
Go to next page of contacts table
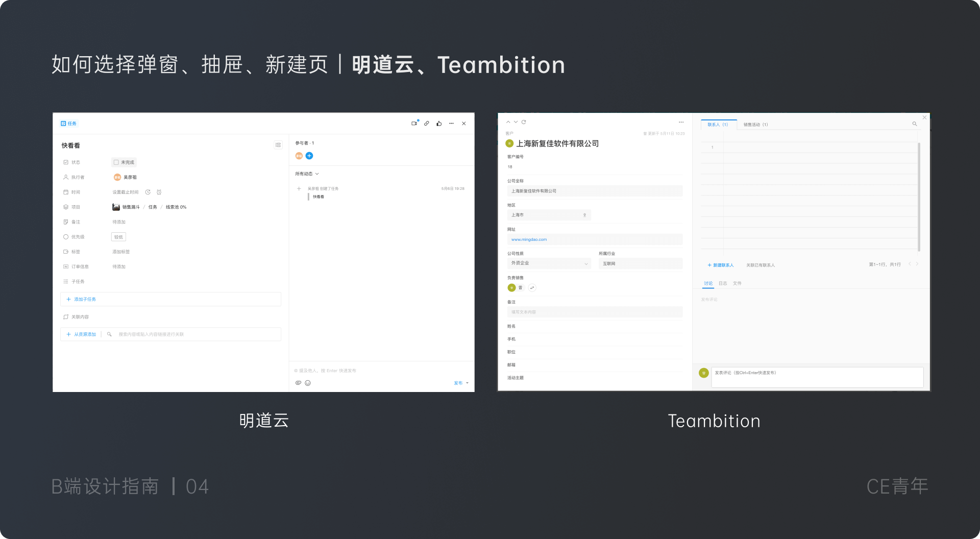(917, 264)
